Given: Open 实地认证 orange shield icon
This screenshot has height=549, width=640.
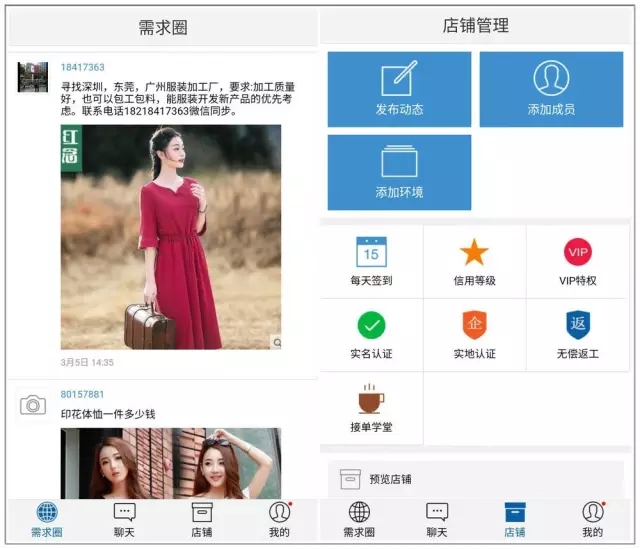Looking at the screenshot, I should [x=474, y=325].
